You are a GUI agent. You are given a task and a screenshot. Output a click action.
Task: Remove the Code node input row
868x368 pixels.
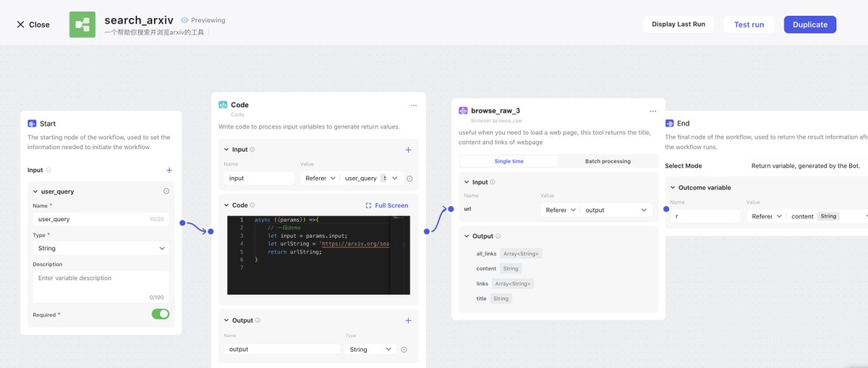(x=409, y=178)
